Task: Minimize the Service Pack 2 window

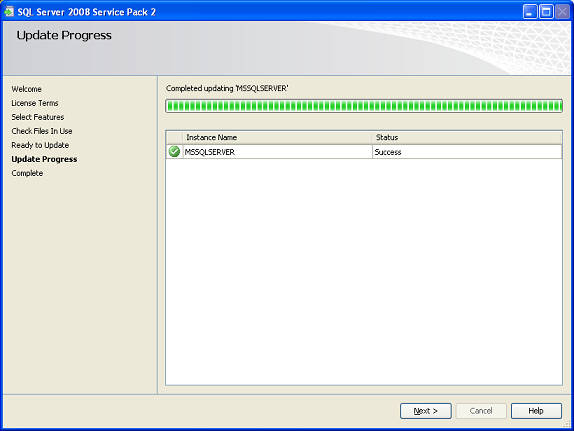Action: [530, 12]
